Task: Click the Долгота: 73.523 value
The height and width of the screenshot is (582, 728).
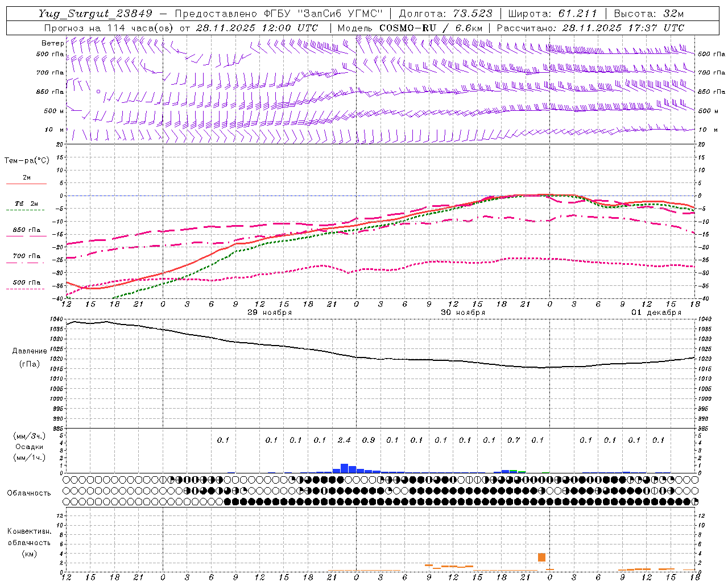Action: click(445, 14)
